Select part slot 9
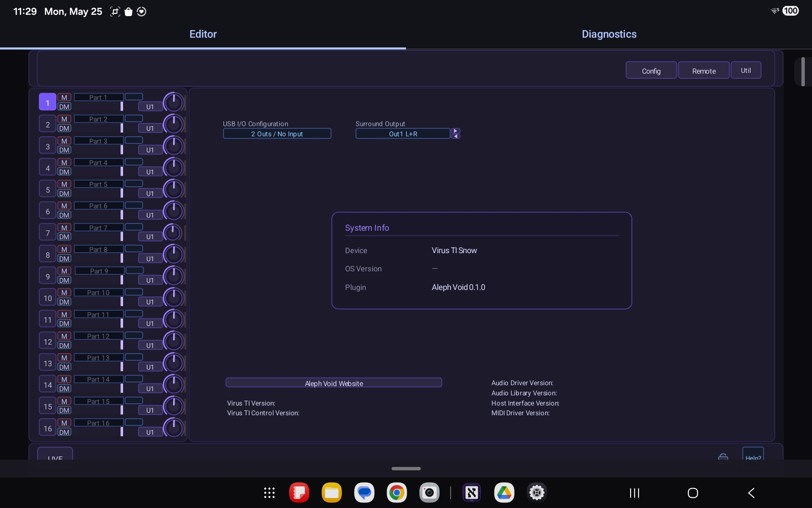Image resolution: width=812 pixels, height=508 pixels. click(47, 276)
